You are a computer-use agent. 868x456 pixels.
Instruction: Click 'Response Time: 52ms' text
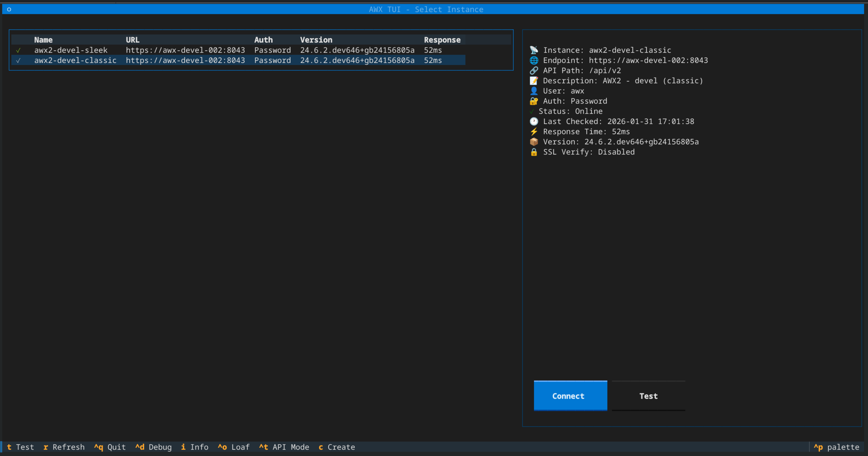click(586, 132)
